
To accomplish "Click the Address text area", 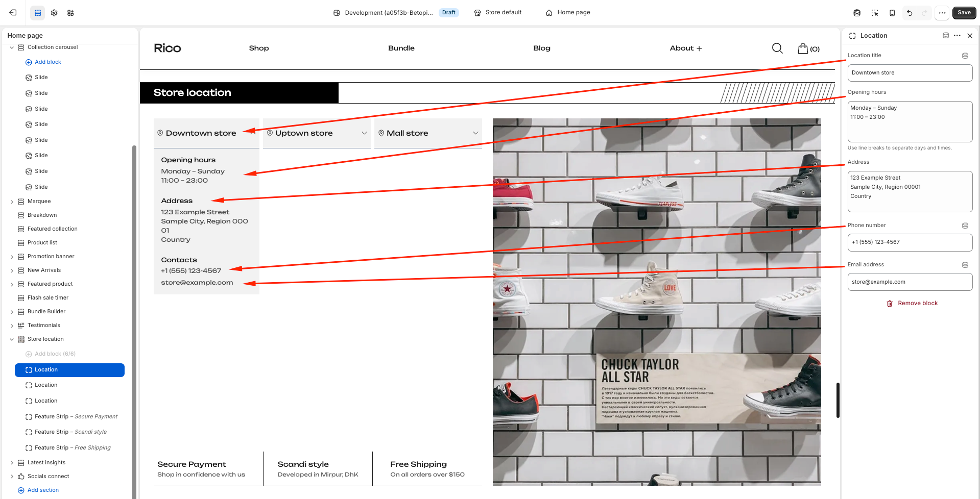I will pos(910,191).
